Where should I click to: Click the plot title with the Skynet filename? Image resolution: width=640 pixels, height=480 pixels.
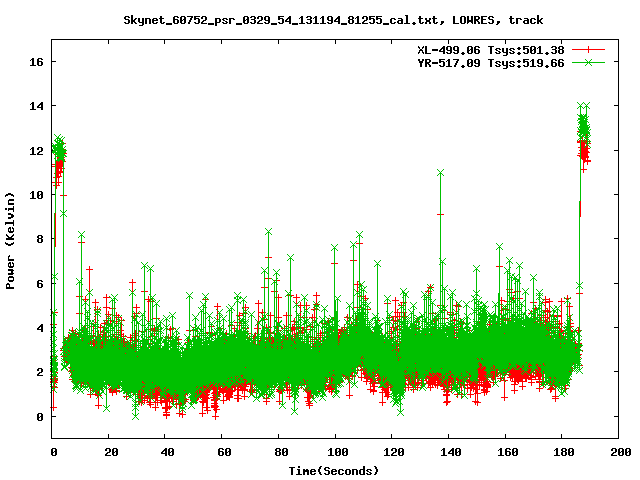(333, 20)
